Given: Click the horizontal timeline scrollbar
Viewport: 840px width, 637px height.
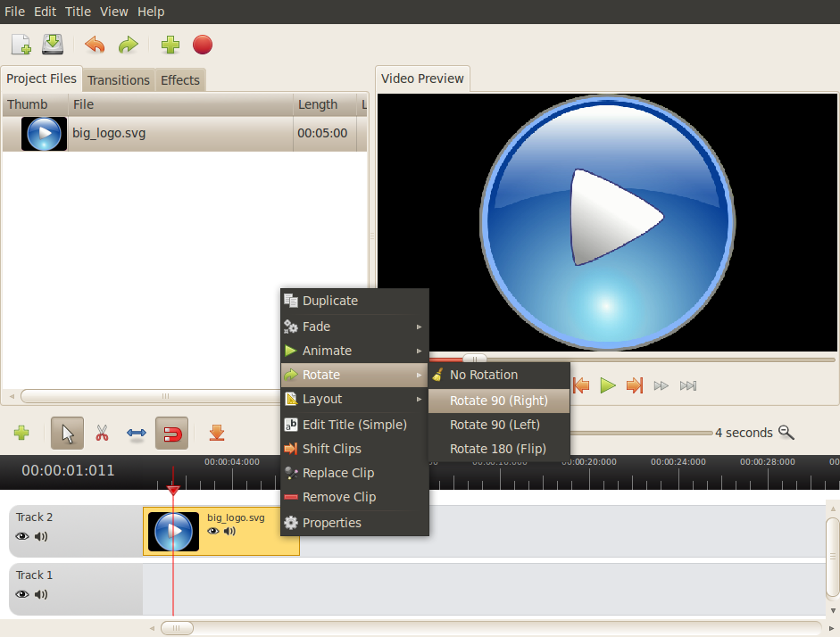Looking at the screenshot, I should [x=177, y=627].
